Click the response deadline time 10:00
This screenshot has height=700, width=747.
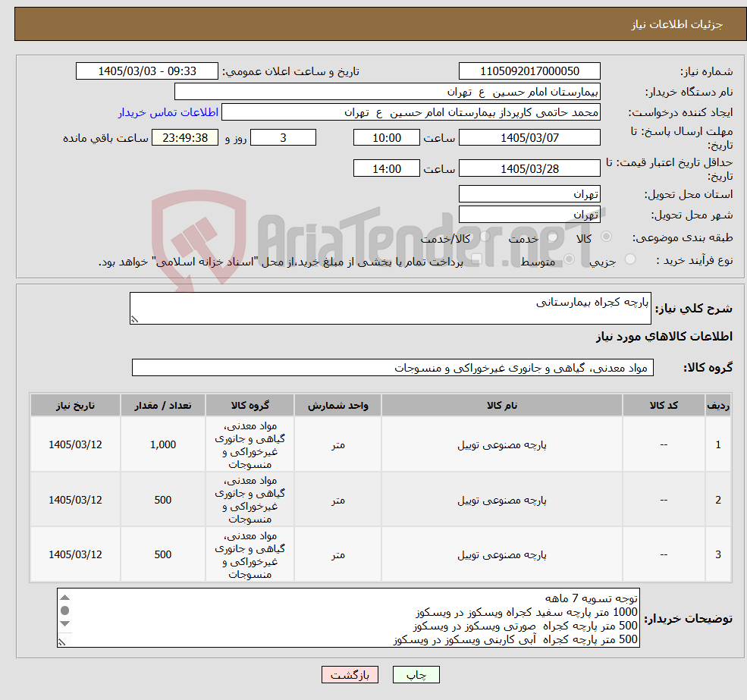(386, 138)
